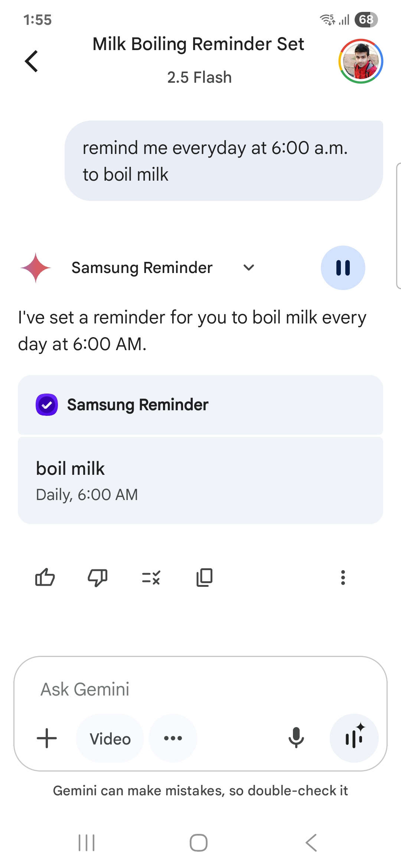Image resolution: width=401 pixels, height=868 pixels.
Task: Copy the response text
Action: (204, 578)
